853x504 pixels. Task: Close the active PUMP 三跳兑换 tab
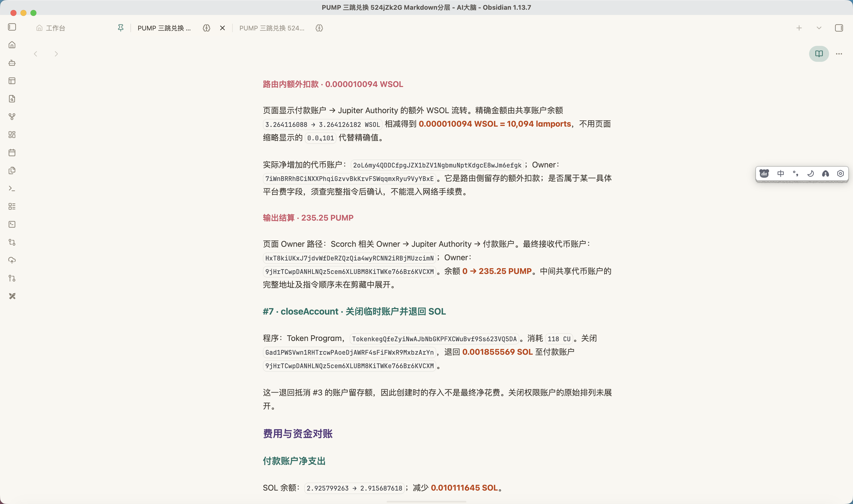(x=222, y=28)
